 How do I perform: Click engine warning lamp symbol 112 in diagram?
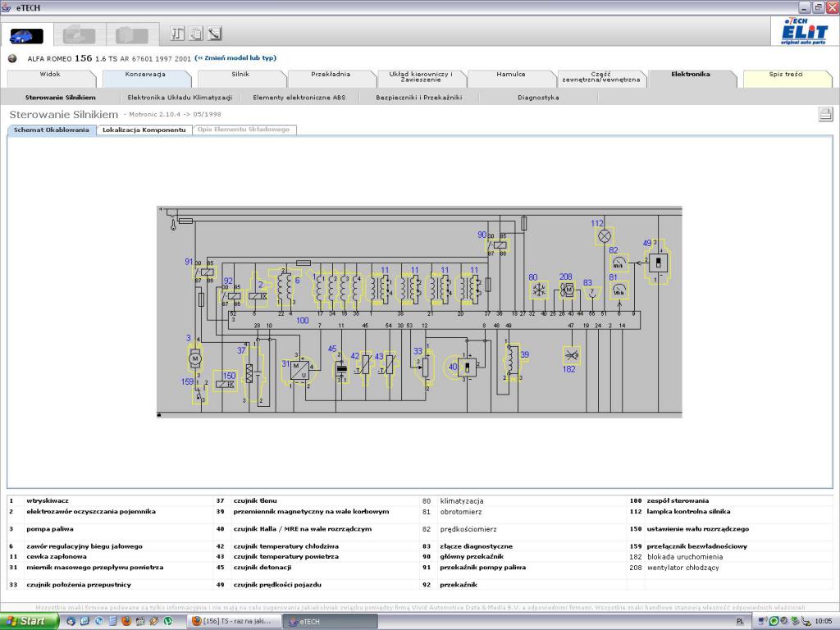(605, 236)
